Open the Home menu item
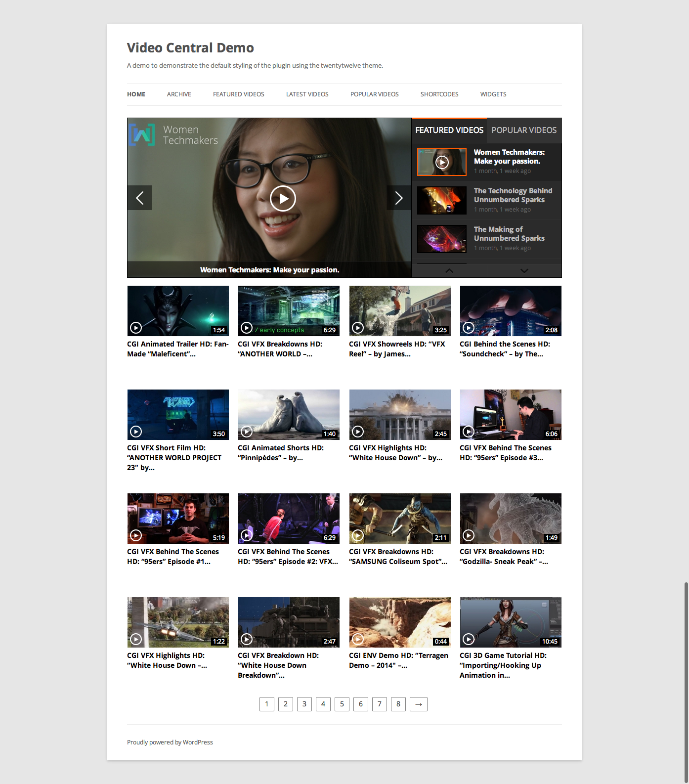689x784 pixels. click(136, 94)
